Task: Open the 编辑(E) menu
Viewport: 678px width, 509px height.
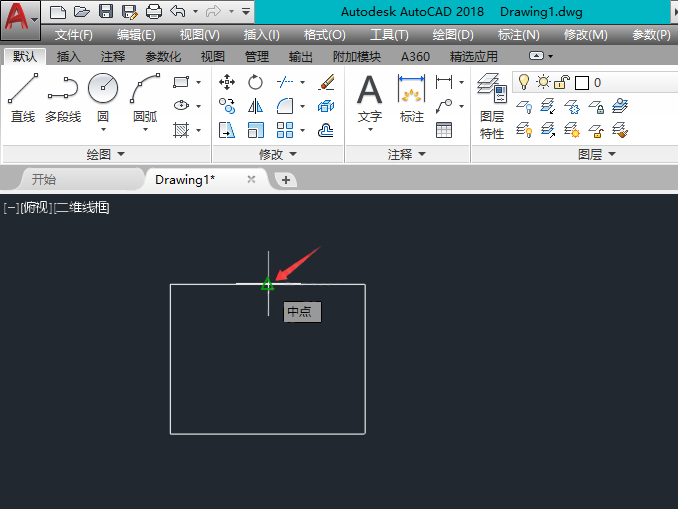Action: click(136, 35)
